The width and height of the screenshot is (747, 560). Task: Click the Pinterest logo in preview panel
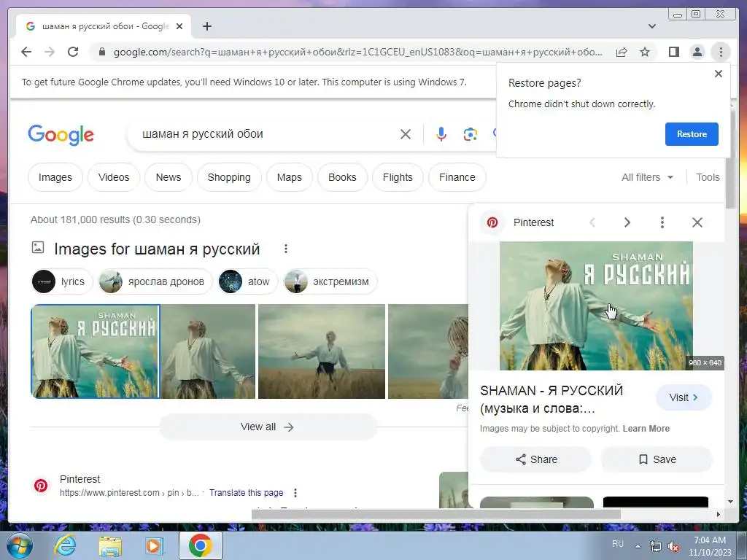pyautogui.click(x=492, y=222)
